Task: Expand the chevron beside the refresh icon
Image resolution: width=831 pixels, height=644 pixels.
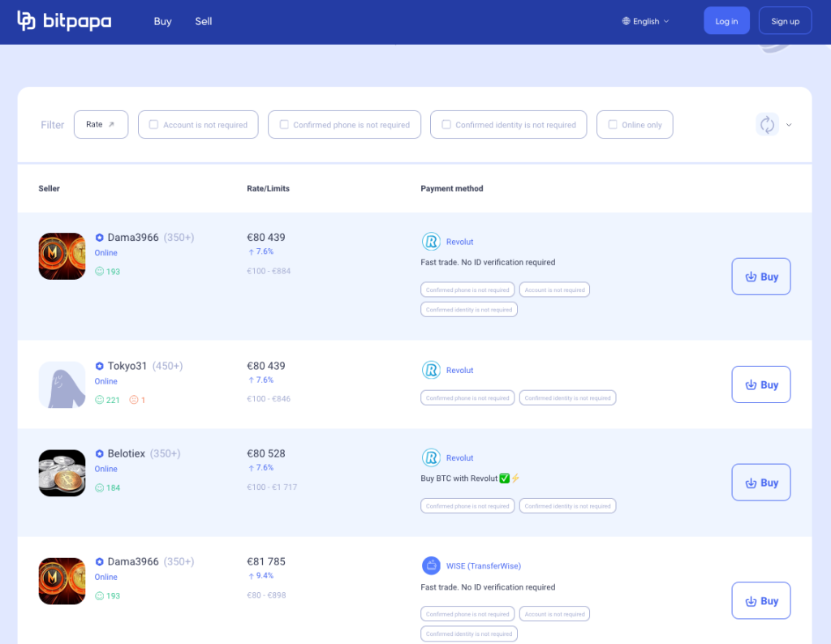Action: (789, 125)
